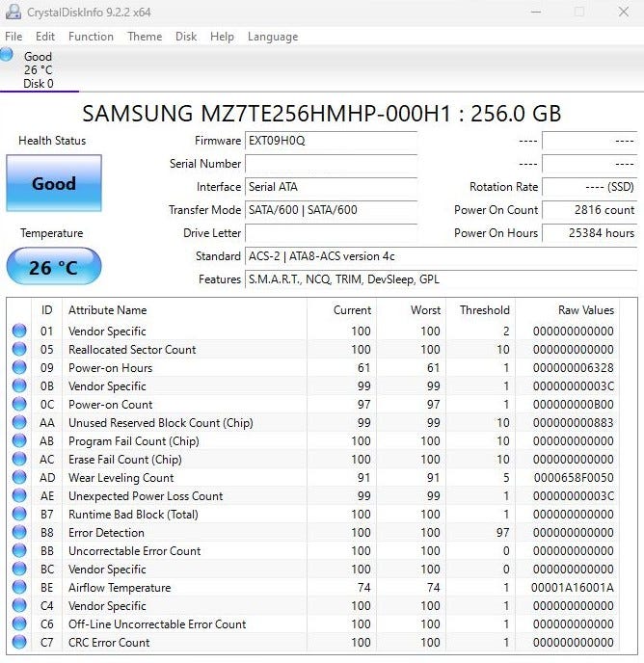Click the 26 °C temperature button
Viewport: 644px width, 663px height.
point(53,267)
